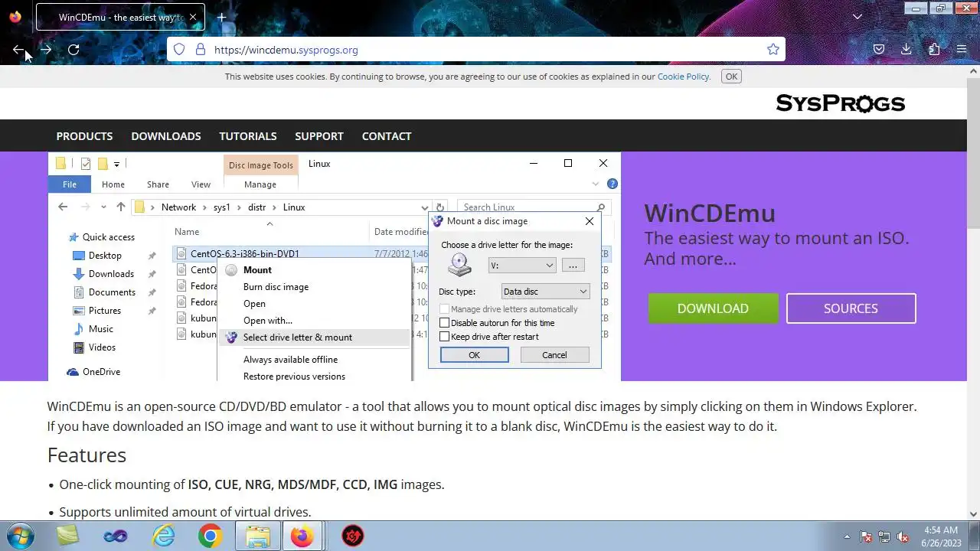Click the Explorer up-arrow navigation icon
The height and width of the screenshot is (551, 980).
(x=120, y=207)
